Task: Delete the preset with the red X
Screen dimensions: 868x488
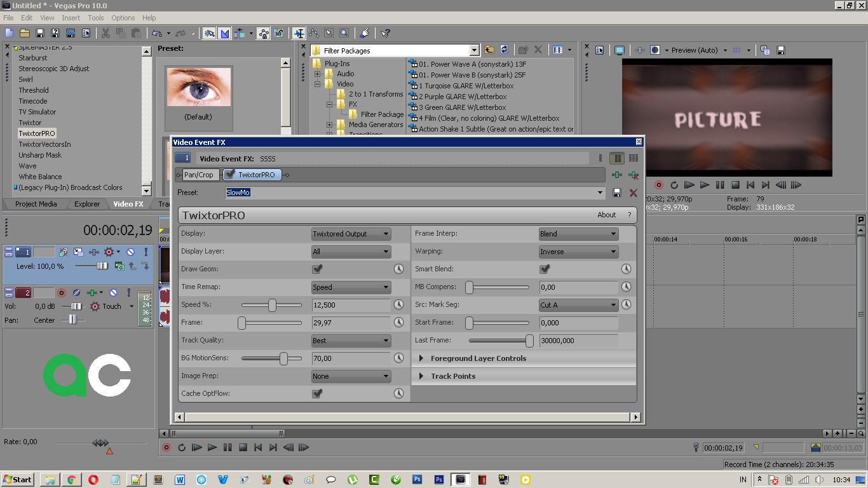Action: pos(634,193)
